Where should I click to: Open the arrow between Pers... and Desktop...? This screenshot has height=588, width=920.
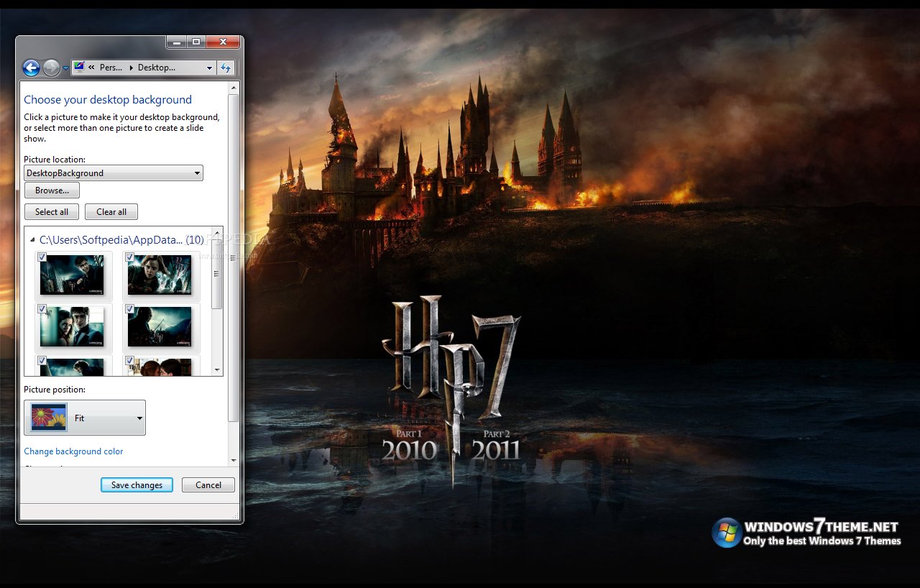tap(132, 68)
